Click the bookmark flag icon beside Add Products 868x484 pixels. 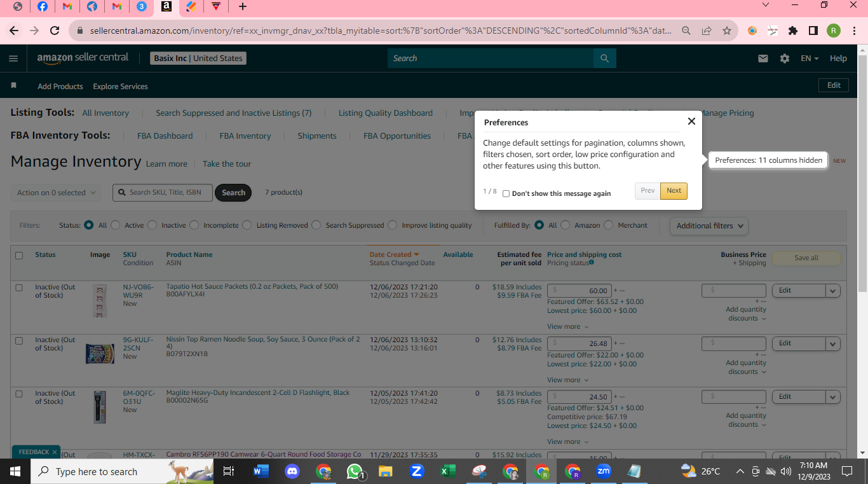[x=14, y=85]
